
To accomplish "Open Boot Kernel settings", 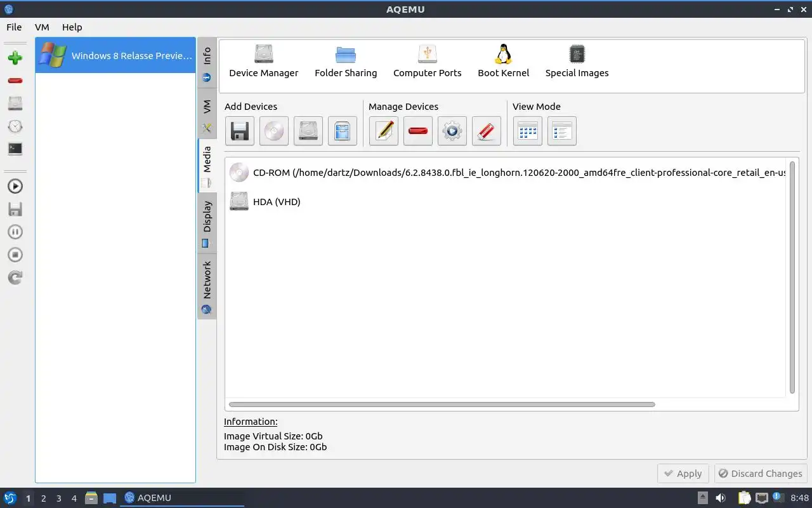I will point(504,62).
